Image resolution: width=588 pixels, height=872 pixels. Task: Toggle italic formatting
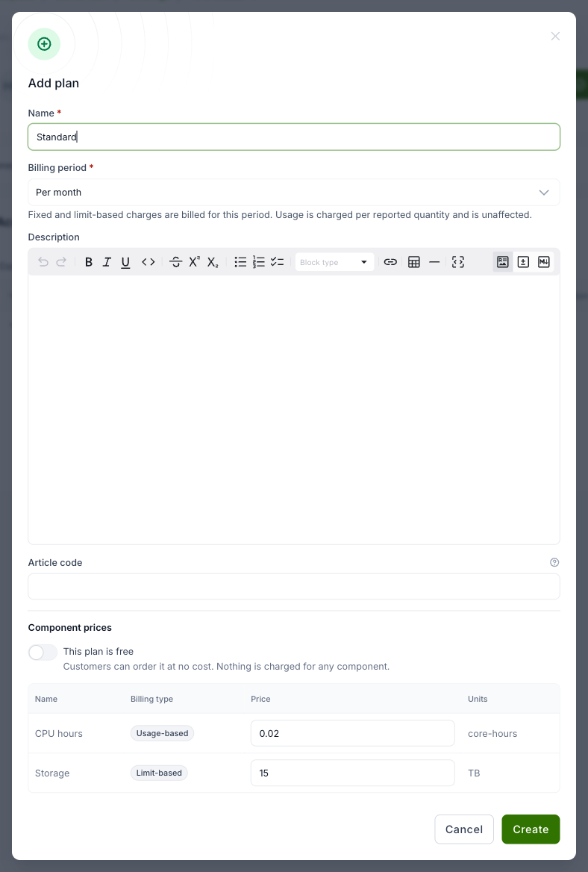point(107,262)
